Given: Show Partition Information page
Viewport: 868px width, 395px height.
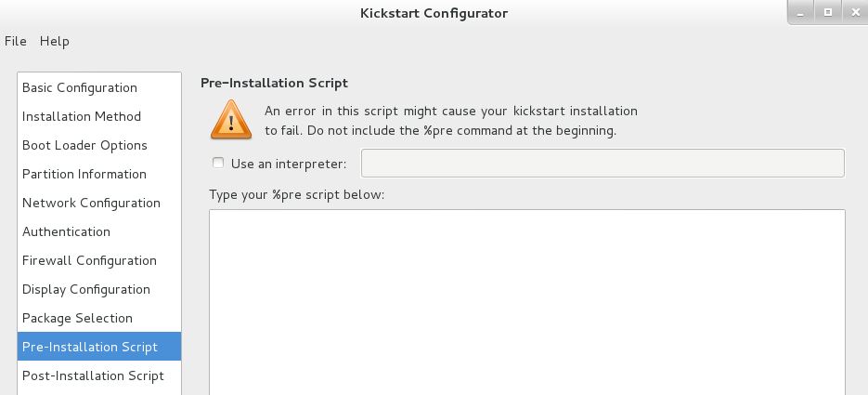Looking at the screenshot, I should coord(99,174).
